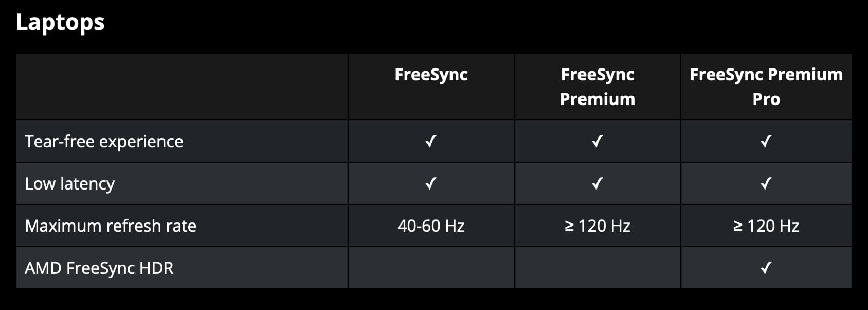Click FreeSync Premium Pro checkmark for Tear-free experience
This screenshot has width=868, height=310.
pyautogui.click(x=766, y=141)
